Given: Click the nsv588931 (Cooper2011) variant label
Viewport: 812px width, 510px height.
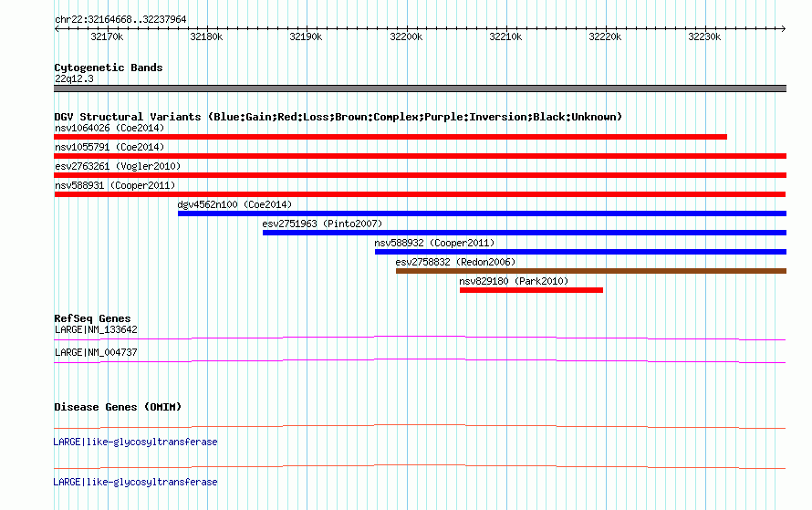Looking at the screenshot, I should point(115,185).
